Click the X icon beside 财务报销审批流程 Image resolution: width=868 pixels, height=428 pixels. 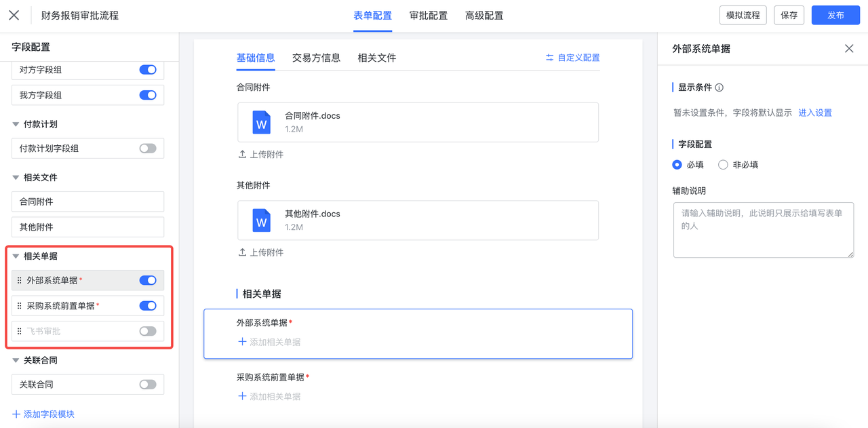pos(14,15)
